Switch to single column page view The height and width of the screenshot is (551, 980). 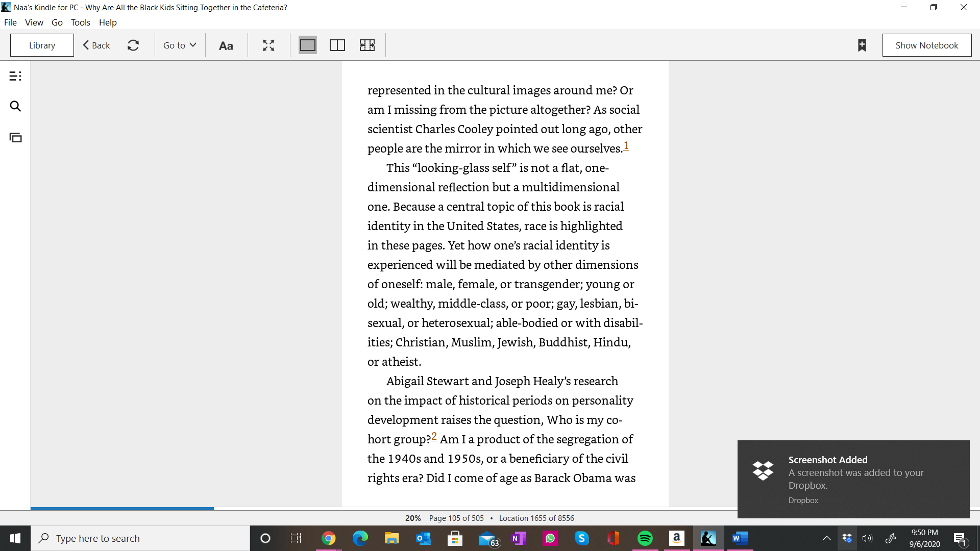pyautogui.click(x=308, y=45)
